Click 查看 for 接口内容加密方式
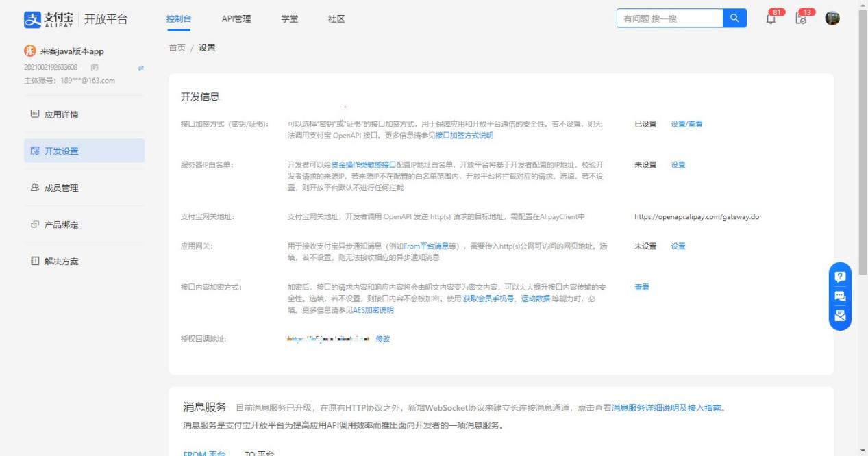Viewport: 868px width, 456px height. coord(642,287)
